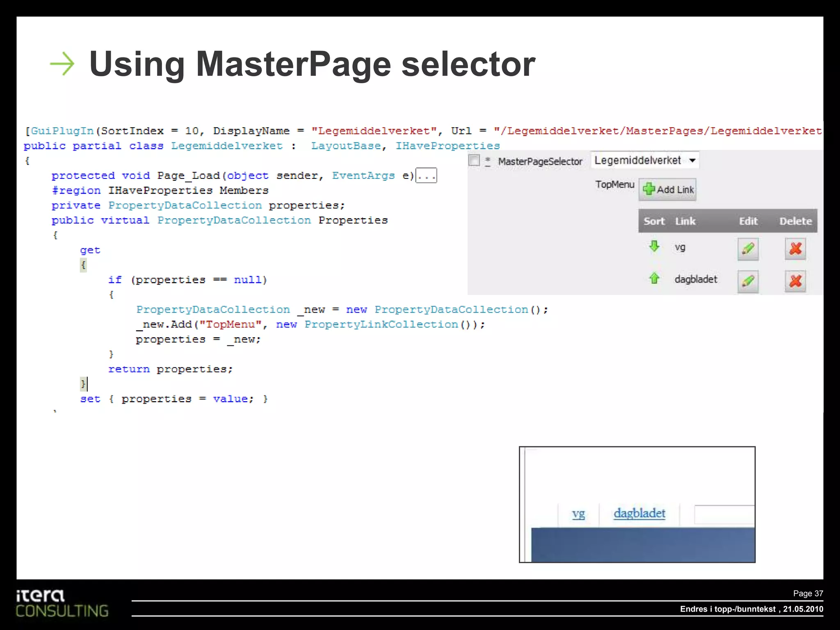Delete the vg link with the red X

pyautogui.click(x=795, y=249)
